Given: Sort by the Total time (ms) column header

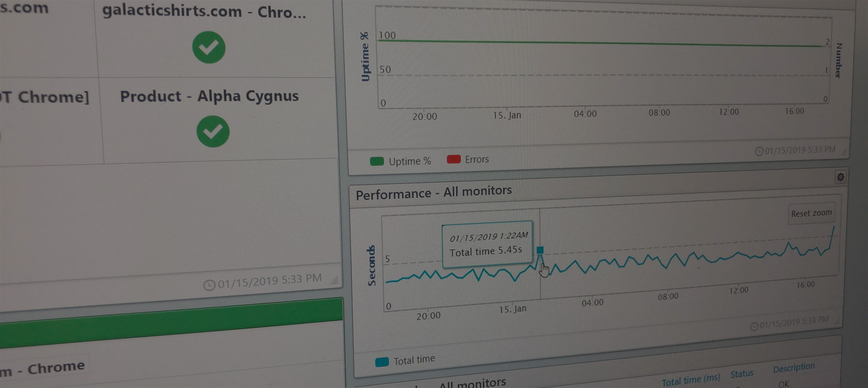Looking at the screenshot, I should [x=691, y=380].
